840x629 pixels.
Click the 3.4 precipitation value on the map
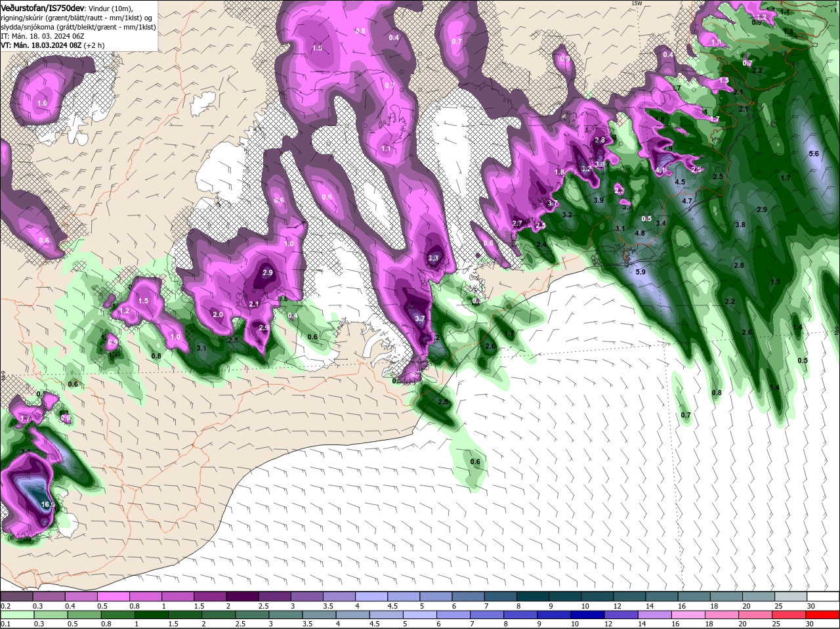coord(661,223)
